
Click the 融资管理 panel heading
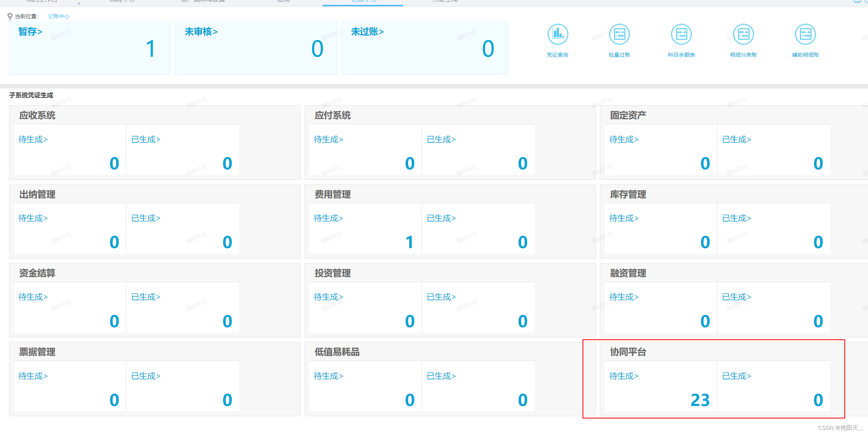[628, 273]
